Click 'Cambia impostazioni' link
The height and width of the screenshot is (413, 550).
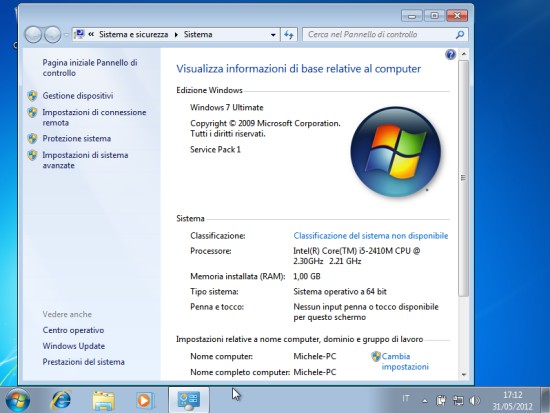point(405,361)
